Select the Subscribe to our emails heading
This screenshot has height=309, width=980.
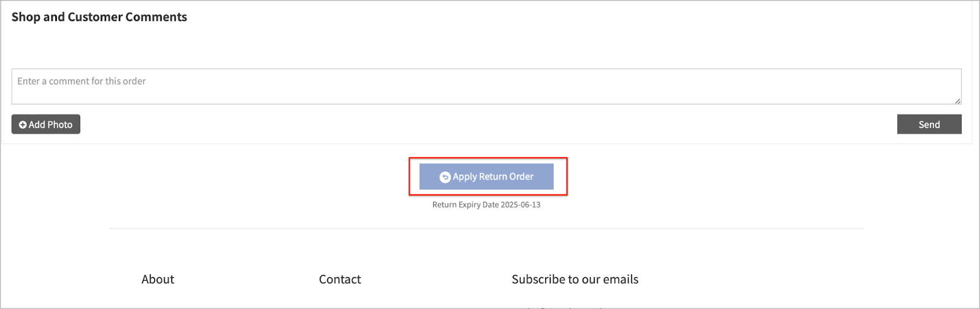coord(575,279)
